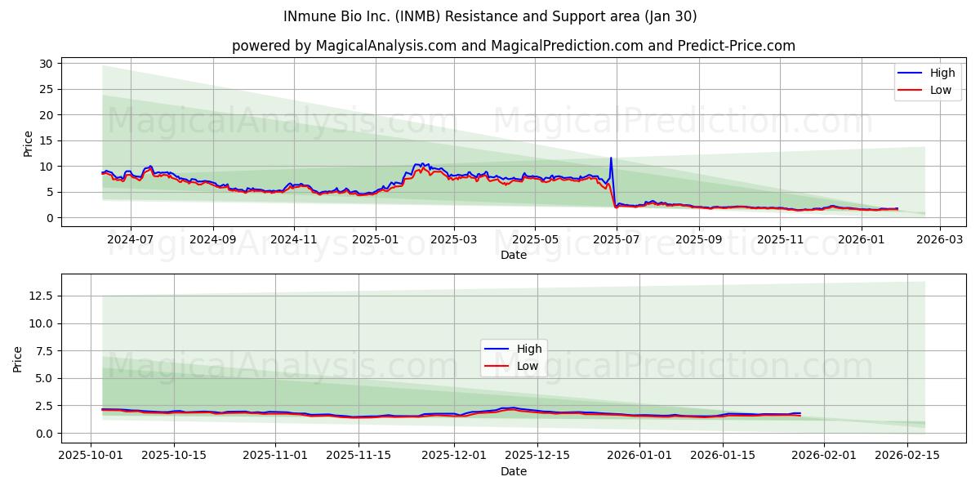Click the June 2025 price spike peak

coord(610,158)
